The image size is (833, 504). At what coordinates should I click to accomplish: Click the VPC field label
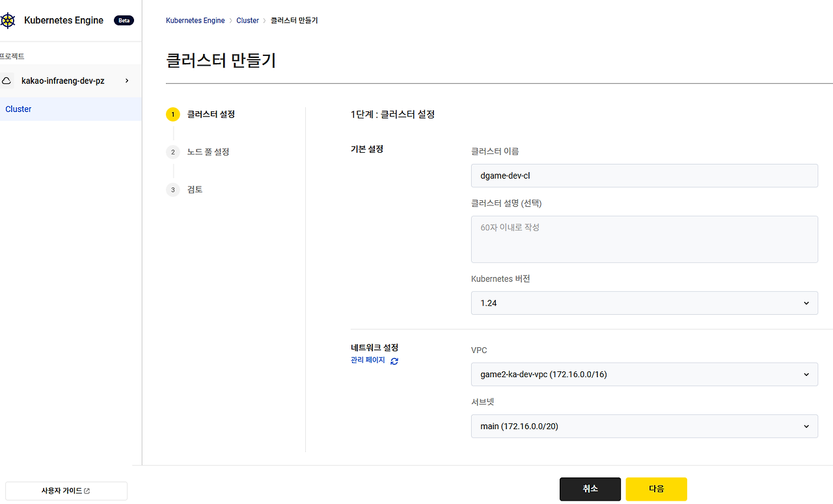pyautogui.click(x=479, y=351)
